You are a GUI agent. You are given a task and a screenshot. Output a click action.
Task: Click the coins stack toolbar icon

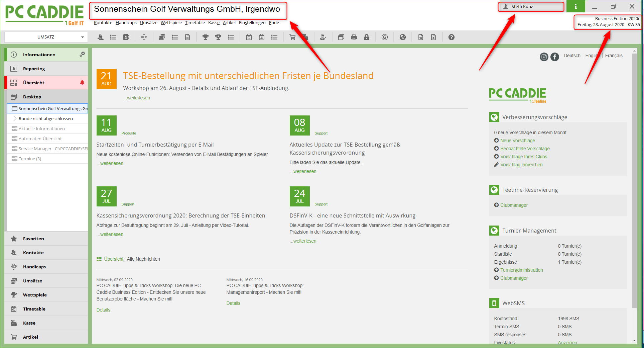[162, 37]
